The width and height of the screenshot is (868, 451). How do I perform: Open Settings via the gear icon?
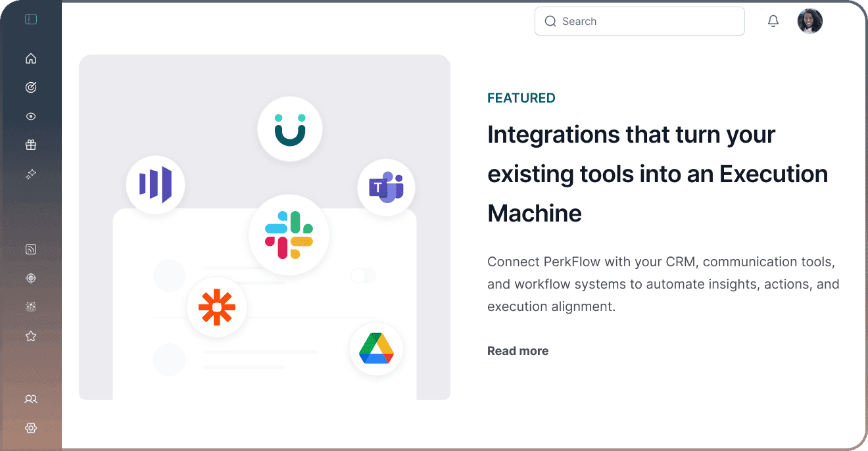[x=30, y=428]
